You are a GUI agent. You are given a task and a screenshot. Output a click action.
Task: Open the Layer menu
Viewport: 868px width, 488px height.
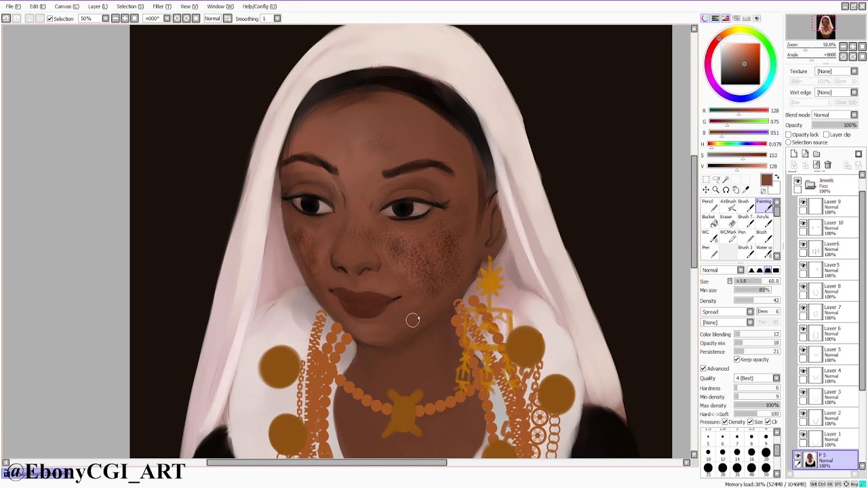(x=98, y=6)
